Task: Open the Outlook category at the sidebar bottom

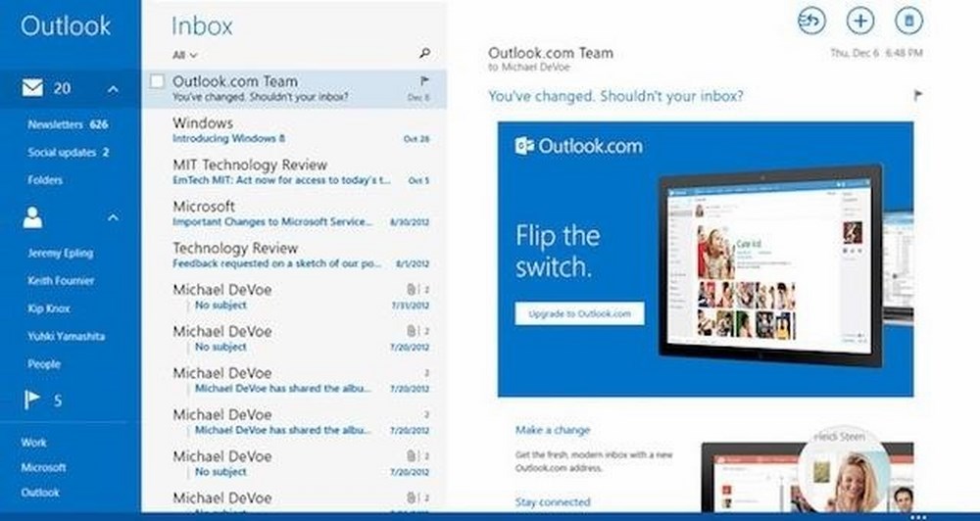Action: pyautogui.click(x=40, y=493)
